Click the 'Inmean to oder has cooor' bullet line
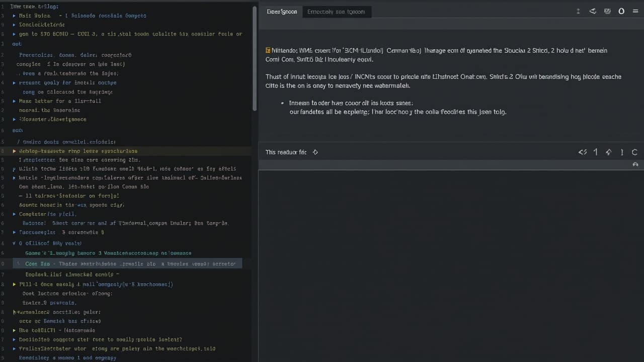The width and height of the screenshot is (644, 362). point(351,103)
